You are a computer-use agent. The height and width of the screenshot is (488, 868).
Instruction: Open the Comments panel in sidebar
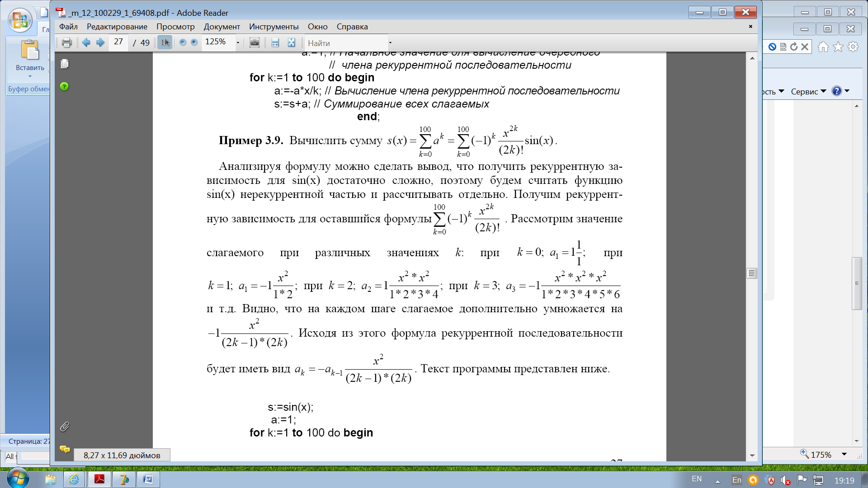65,449
